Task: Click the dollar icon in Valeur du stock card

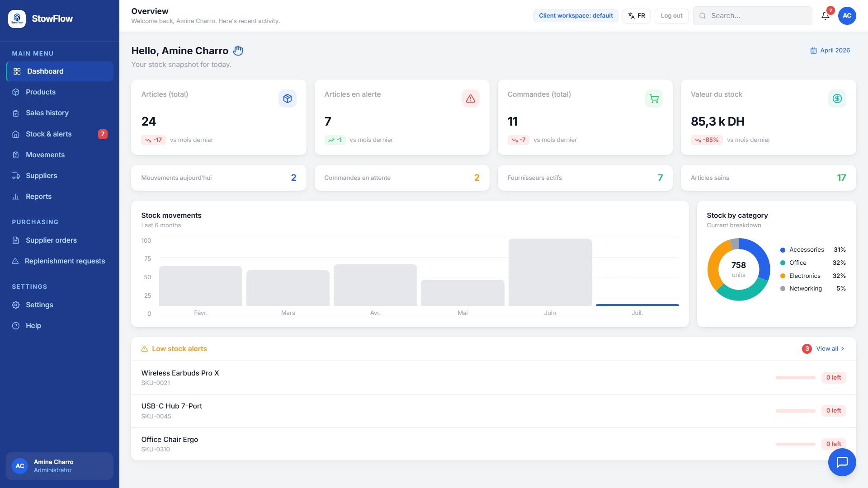Action: (837, 99)
